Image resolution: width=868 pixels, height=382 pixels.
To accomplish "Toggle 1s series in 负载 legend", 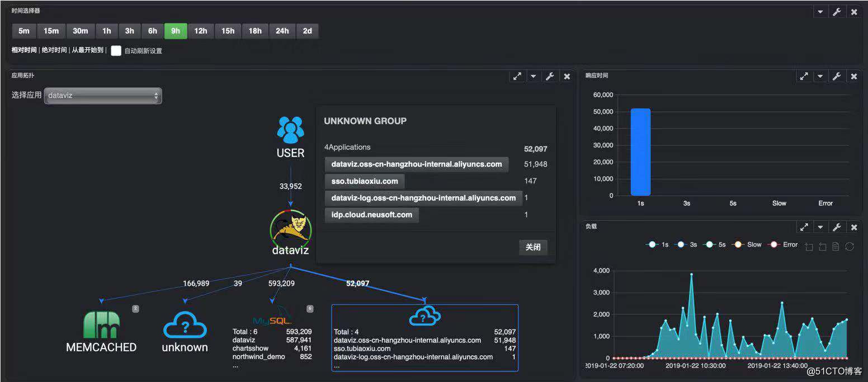I will [x=657, y=244].
